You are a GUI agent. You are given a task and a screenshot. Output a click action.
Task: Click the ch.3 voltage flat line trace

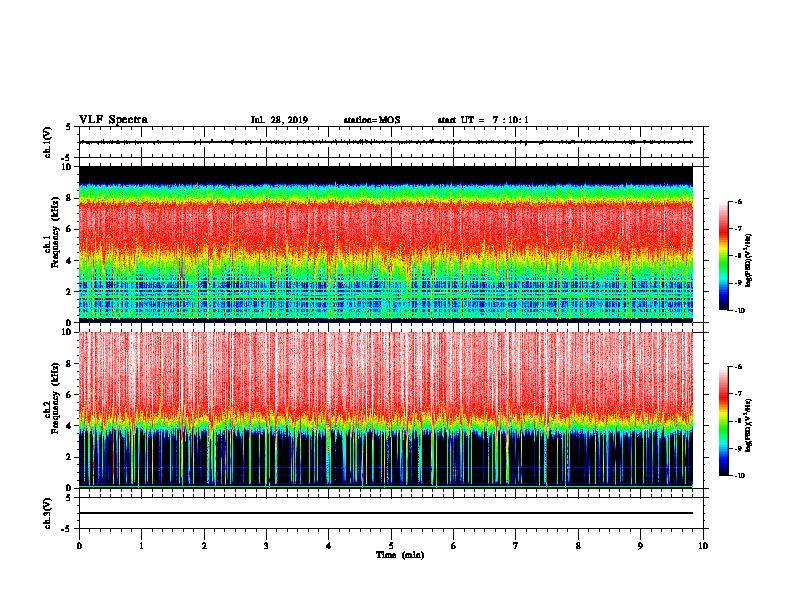[386, 513]
